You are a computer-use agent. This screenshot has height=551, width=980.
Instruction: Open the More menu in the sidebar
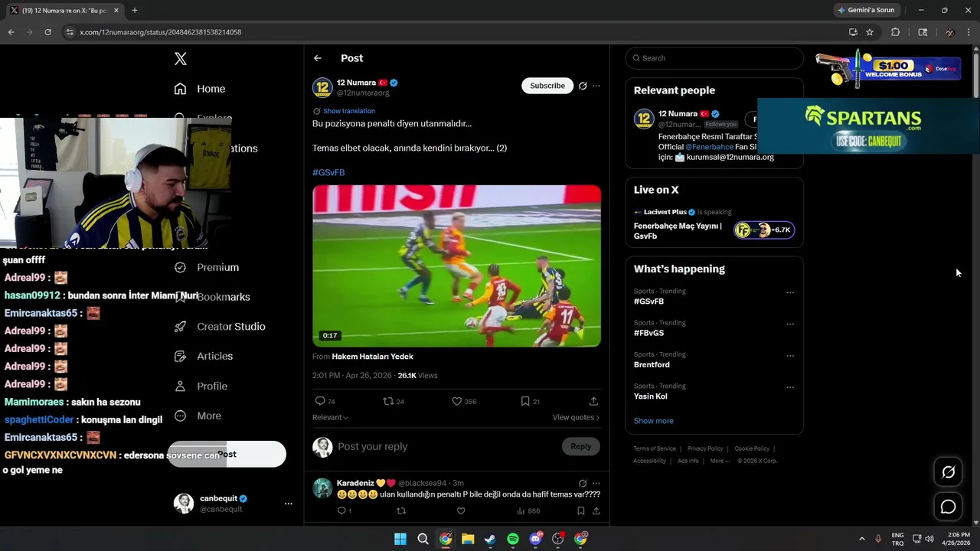click(198, 416)
